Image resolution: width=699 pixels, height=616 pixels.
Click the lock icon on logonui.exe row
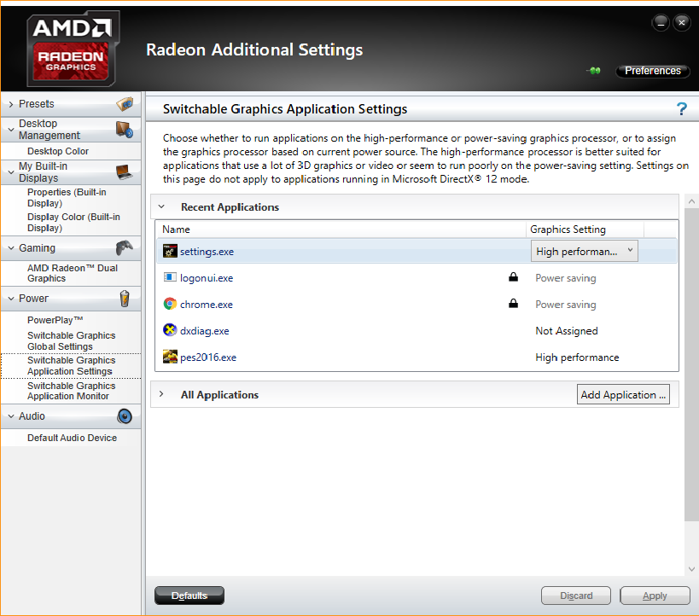[514, 277]
